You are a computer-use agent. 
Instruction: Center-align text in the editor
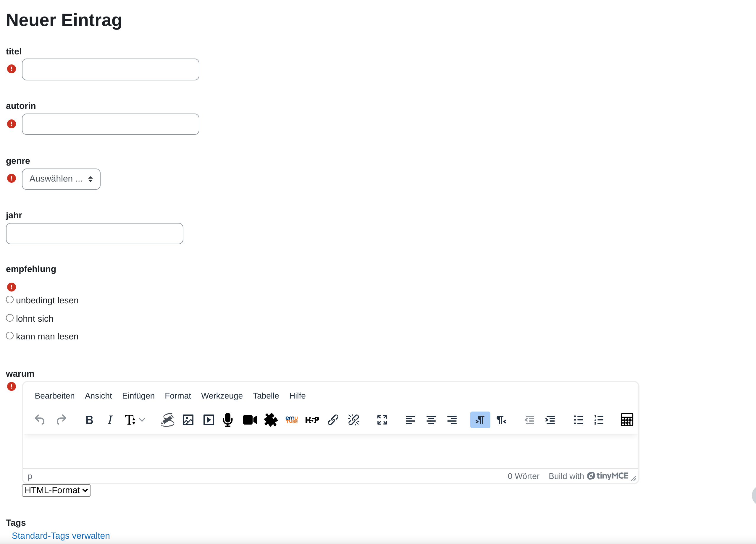(431, 420)
